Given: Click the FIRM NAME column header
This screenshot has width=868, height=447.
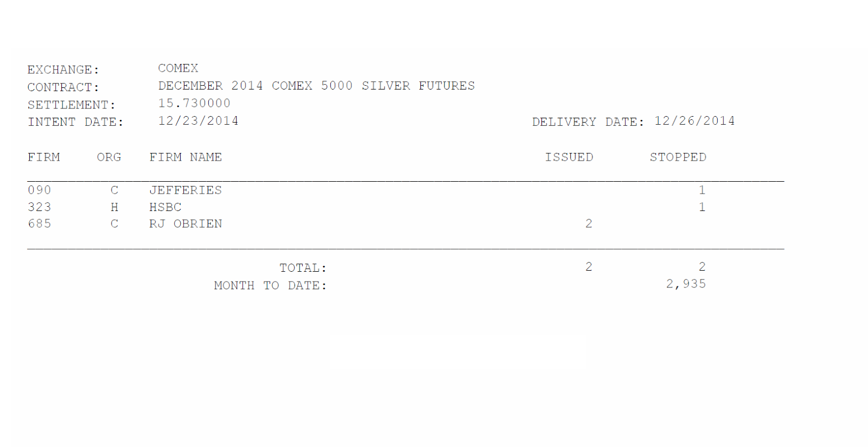Looking at the screenshot, I should point(186,157).
